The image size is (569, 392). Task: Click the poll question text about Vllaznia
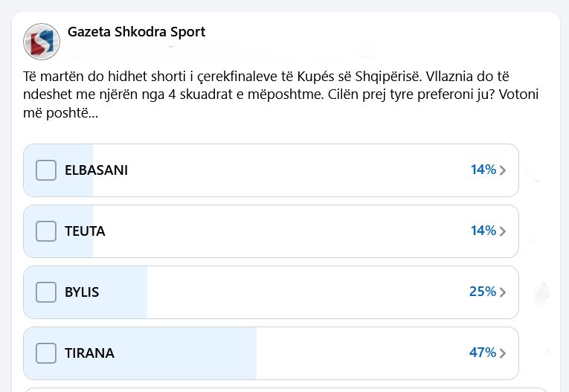[x=283, y=97]
